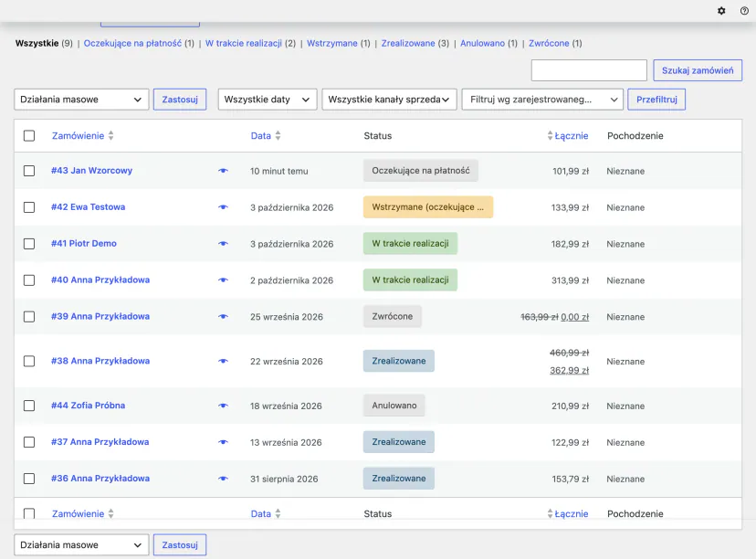Open the settings gear icon

coord(721,11)
